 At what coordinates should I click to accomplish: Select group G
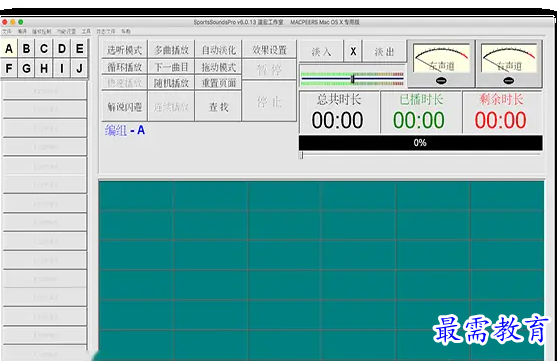click(x=26, y=68)
